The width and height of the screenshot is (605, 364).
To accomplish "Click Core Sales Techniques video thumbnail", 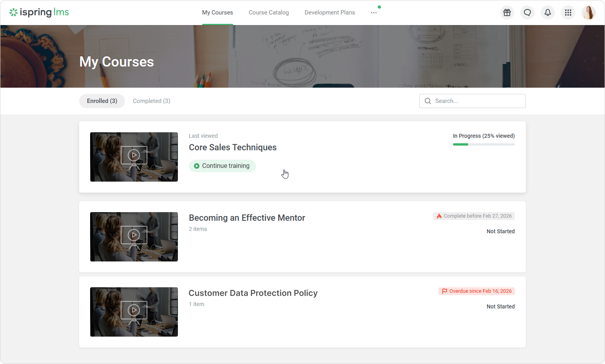I will [x=134, y=157].
